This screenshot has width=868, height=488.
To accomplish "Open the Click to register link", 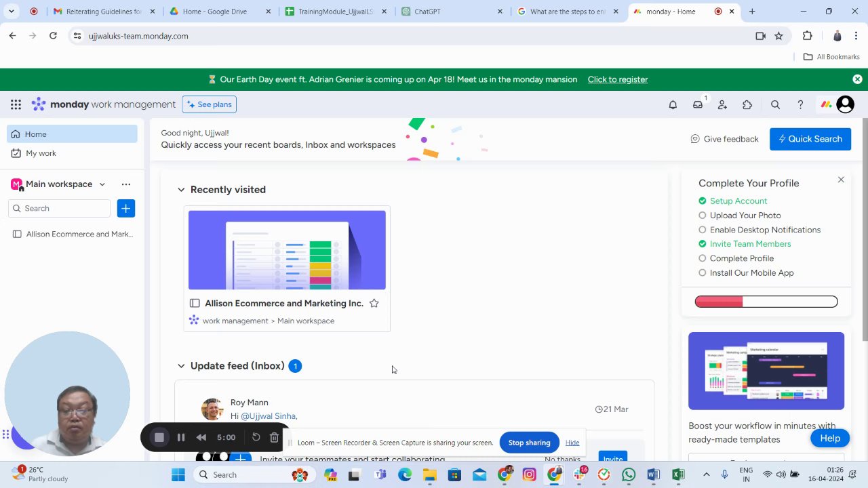I will pos(618,79).
